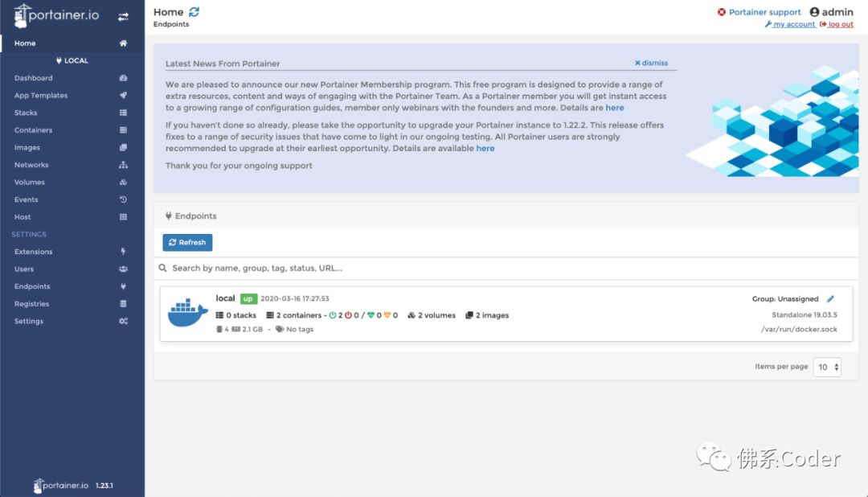Click the 'Standalone 19.03.5' text

805,314
